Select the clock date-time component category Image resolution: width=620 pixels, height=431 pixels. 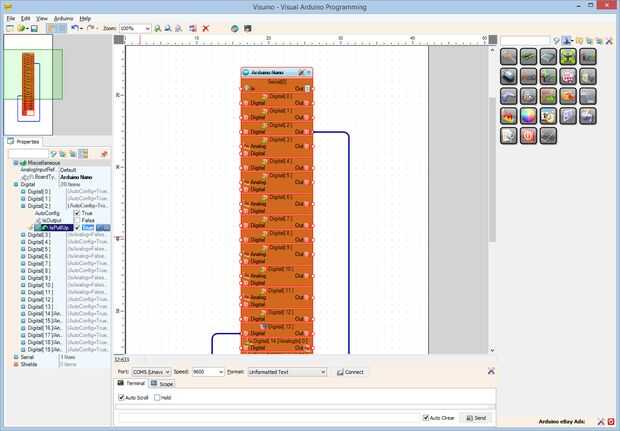pos(548,116)
